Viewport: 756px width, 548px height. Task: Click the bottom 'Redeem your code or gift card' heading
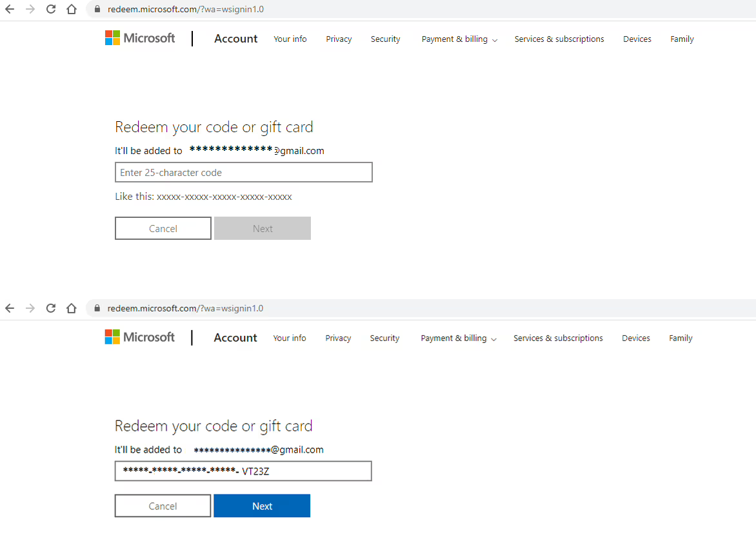click(213, 426)
